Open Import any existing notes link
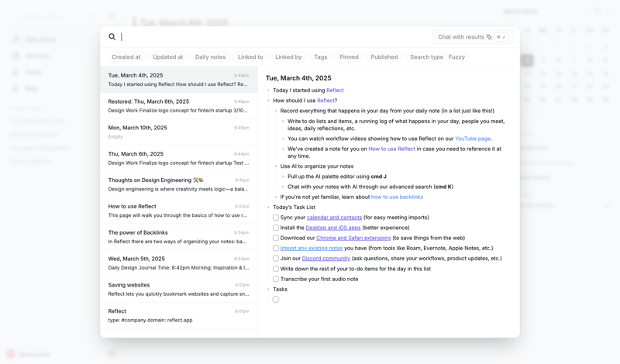 312,248
